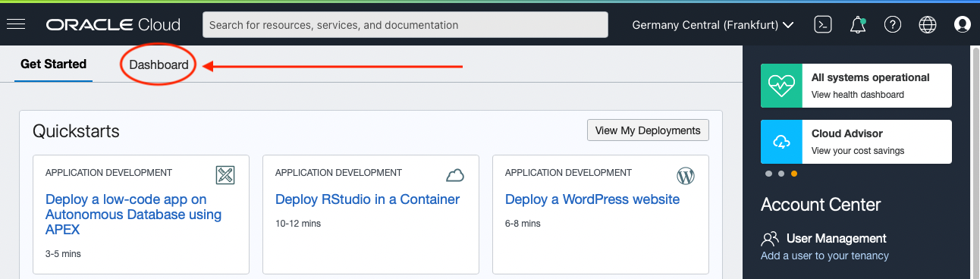Expand the Germany Central (Frankfurt) region selector
The image size is (980, 279).
pos(713,25)
